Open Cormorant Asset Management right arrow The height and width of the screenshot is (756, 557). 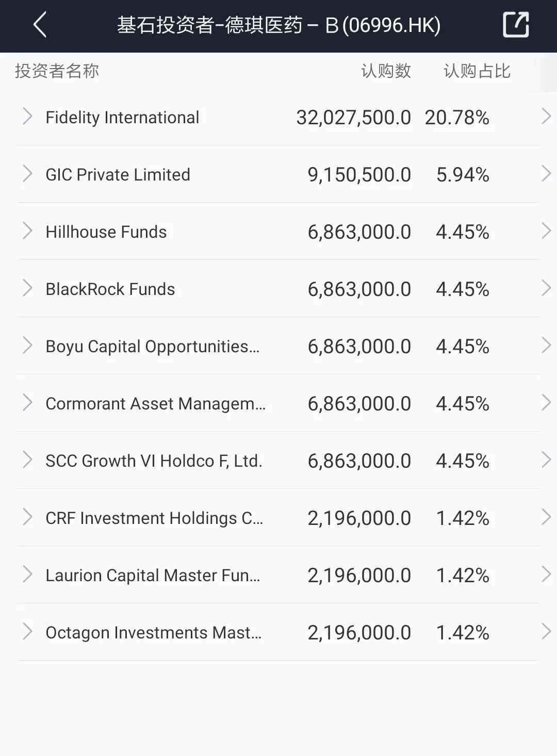tap(546, 403)
